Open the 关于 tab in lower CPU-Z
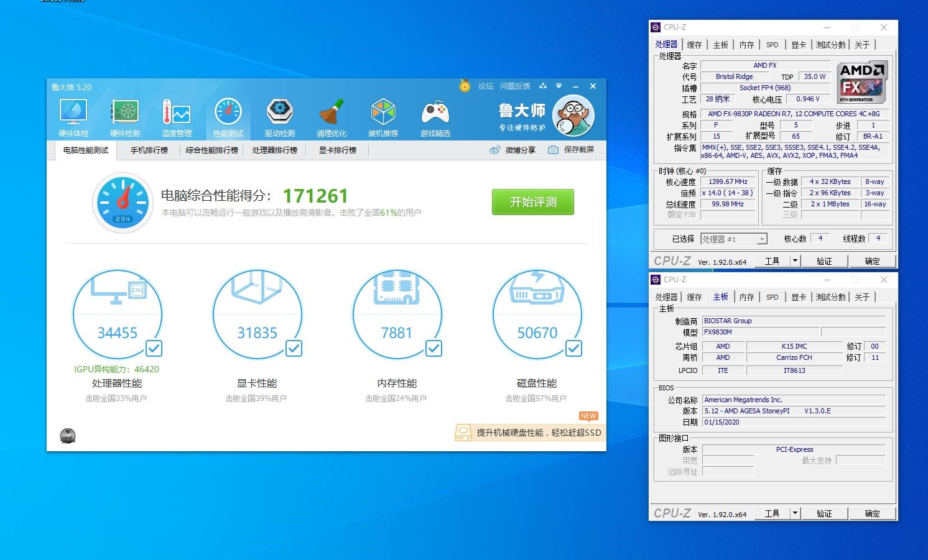This screenshot has height=560, width=928. coord(861,297)
